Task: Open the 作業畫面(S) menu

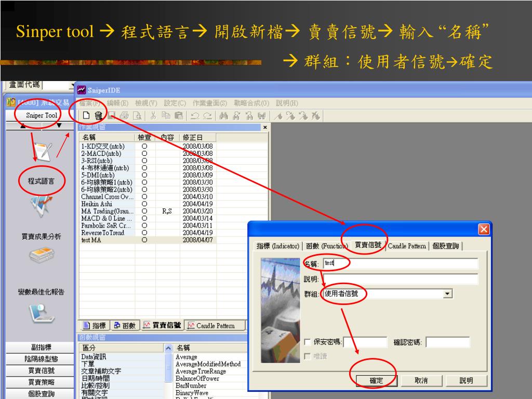Action: [210, 103]
